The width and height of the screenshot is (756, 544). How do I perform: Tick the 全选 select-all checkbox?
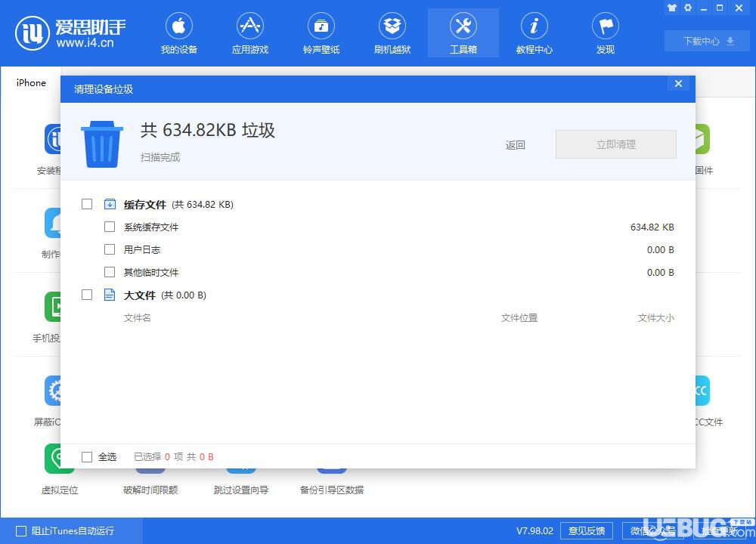click(87, 457)
